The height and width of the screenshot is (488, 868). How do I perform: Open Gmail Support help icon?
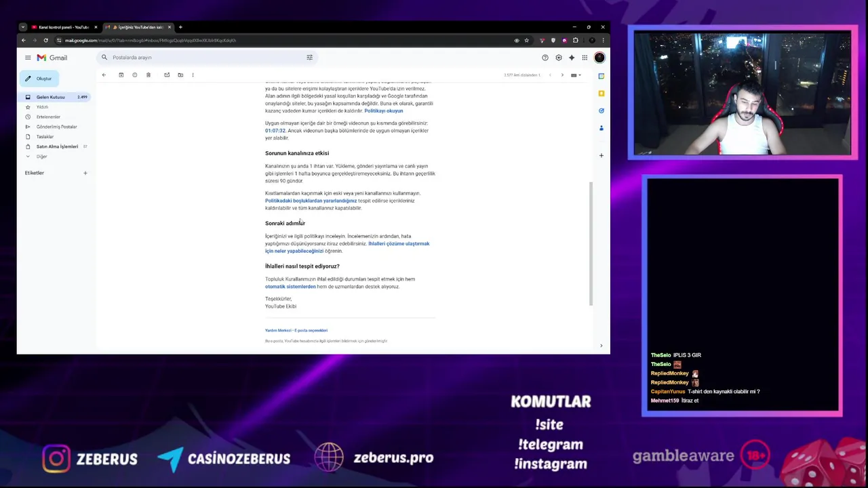click(x=545, y=58)
